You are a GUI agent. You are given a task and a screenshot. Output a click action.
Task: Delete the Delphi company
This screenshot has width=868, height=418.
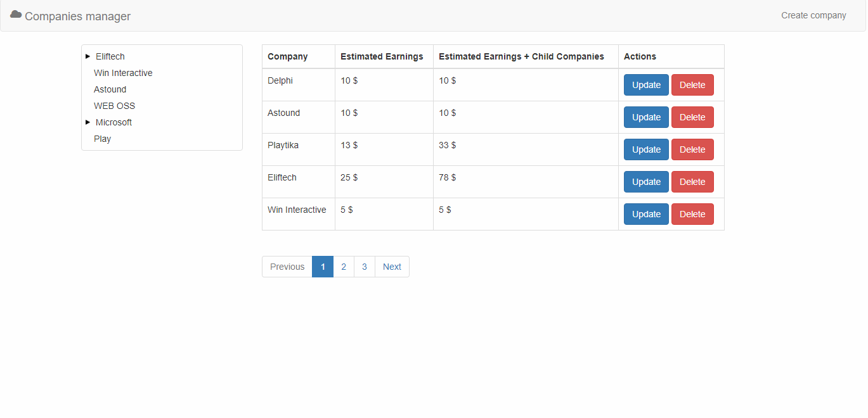point(692,85)
